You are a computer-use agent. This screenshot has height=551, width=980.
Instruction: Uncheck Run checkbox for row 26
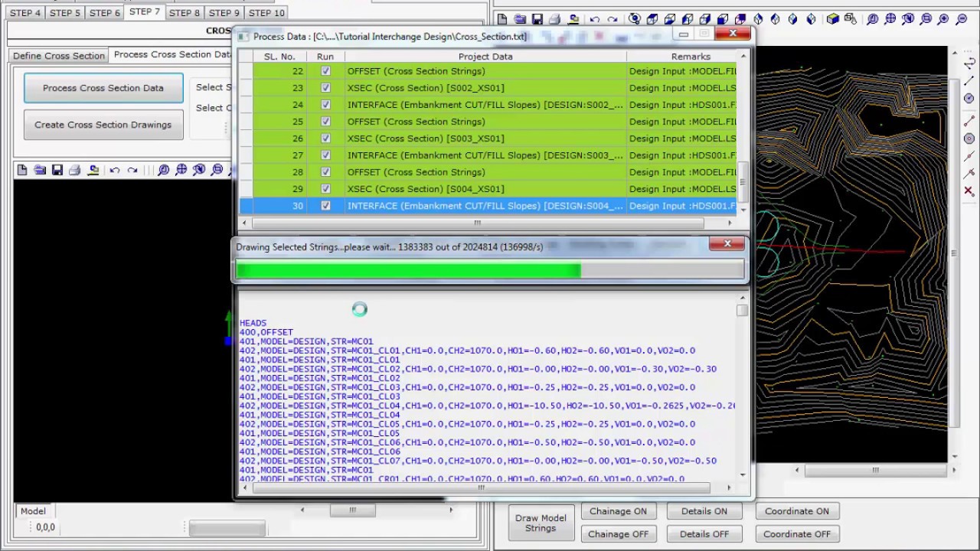click(325, 139)
